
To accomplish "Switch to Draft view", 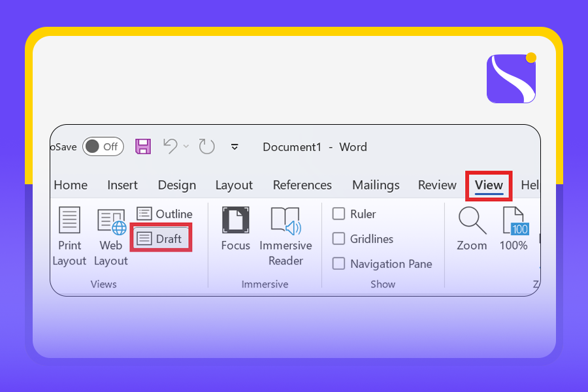I will [x=161, y=238].
